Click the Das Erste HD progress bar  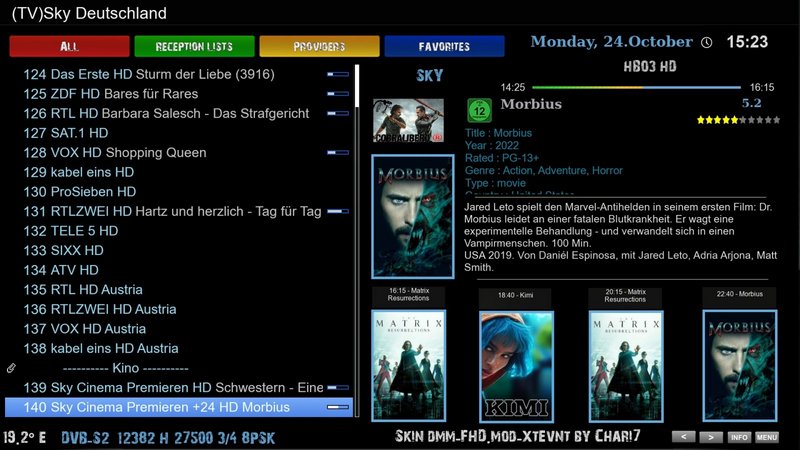[338, 74]
